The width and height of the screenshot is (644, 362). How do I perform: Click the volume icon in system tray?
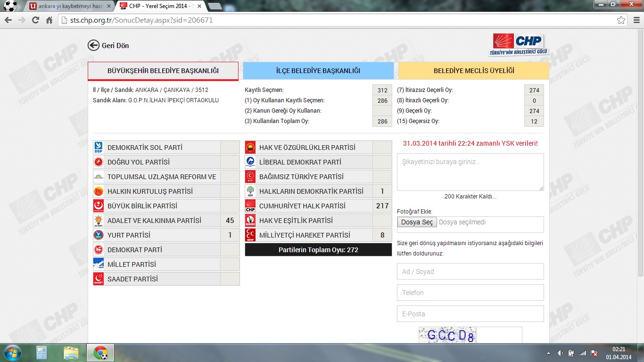(560, 353)
